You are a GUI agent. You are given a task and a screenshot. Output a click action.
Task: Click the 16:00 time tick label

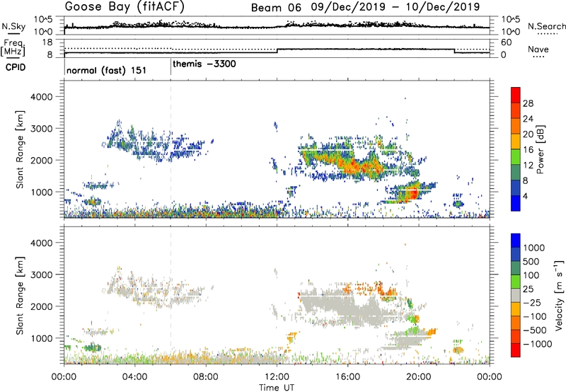(347, 377)
